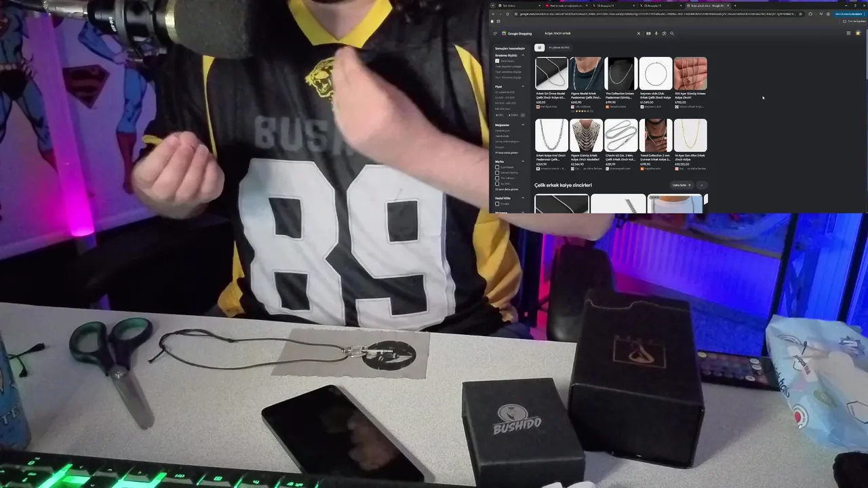868x488 pixels.
Task: Click 'Daha fazla' button
Action: click(682, 185)
